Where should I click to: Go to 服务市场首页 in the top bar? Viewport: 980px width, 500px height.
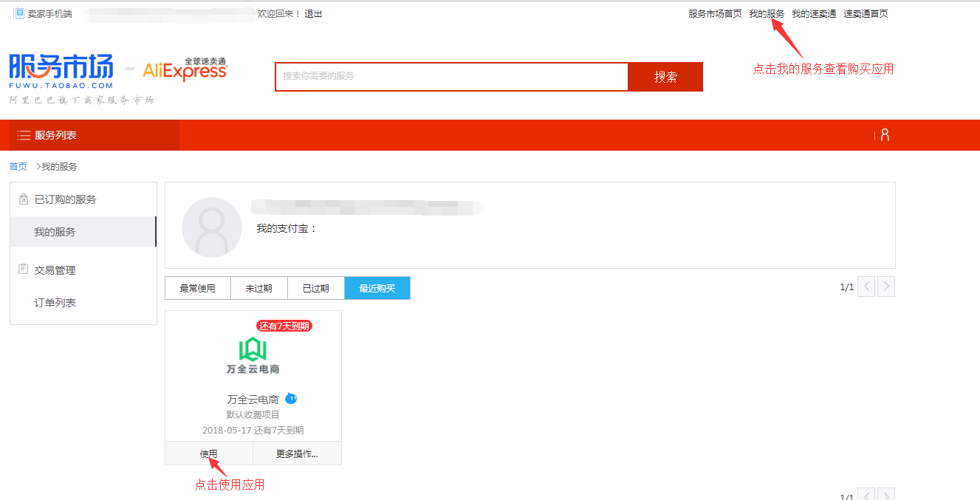[715, 14]
